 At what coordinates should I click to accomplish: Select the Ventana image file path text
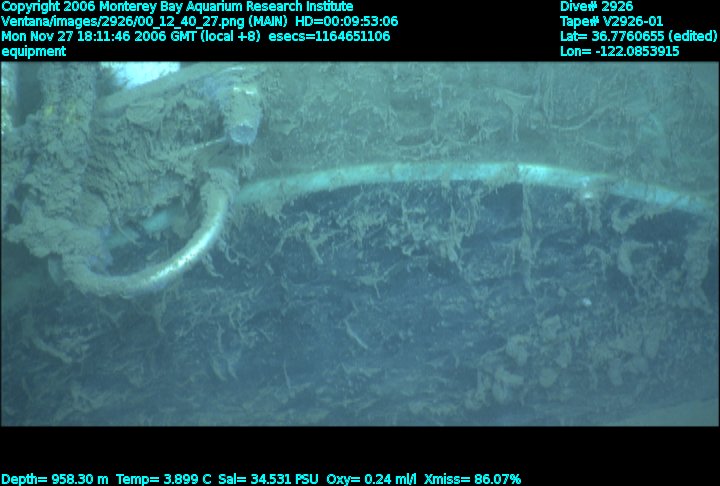point(144,22)
